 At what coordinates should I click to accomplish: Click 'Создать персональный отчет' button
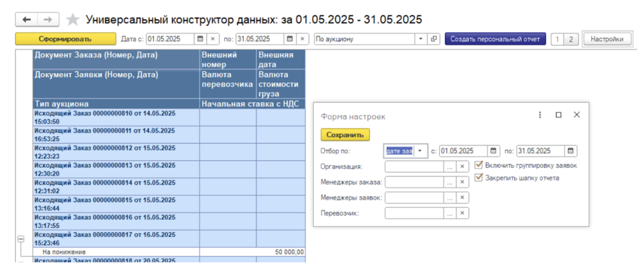tap(495, 39)
